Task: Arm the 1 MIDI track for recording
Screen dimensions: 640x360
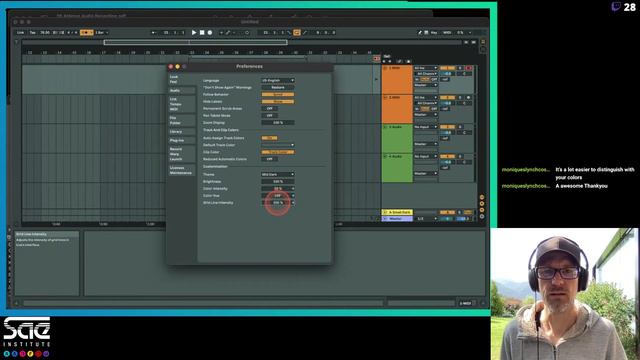Action: click(468, 68)
